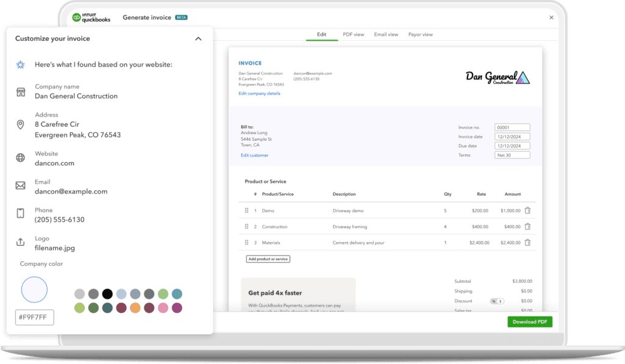
Task: Click the upload icon beside Logo
Action: point(20,241)
